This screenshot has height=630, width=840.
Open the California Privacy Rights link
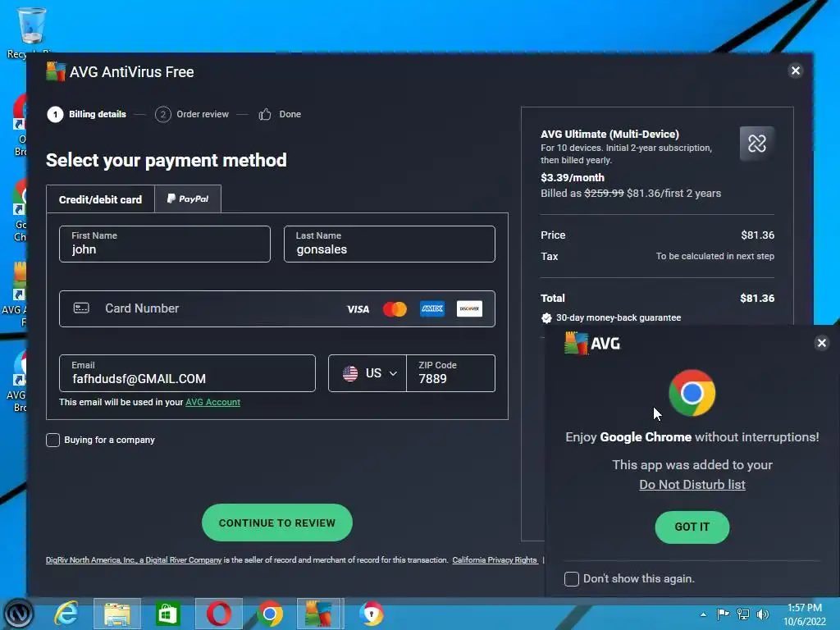495,559
